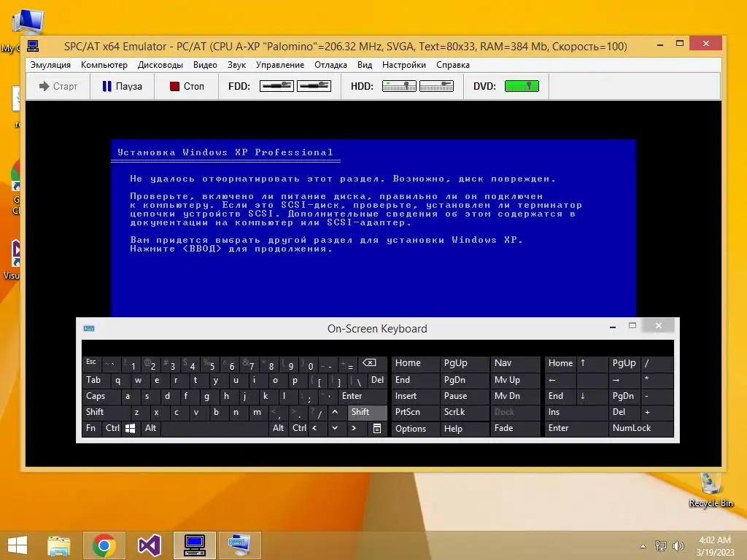747x560 pixels.
Task: Toggle the left Alt key
Action: tap(150, 428)
